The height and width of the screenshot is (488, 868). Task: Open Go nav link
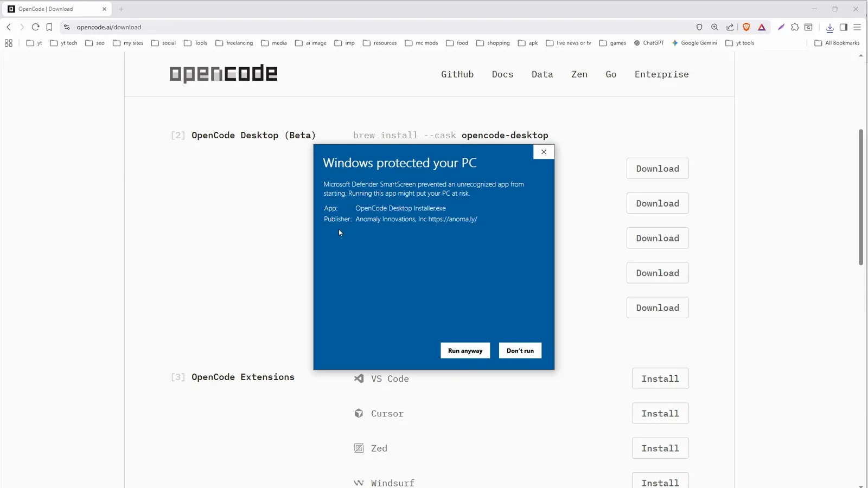tap(611, 74)
